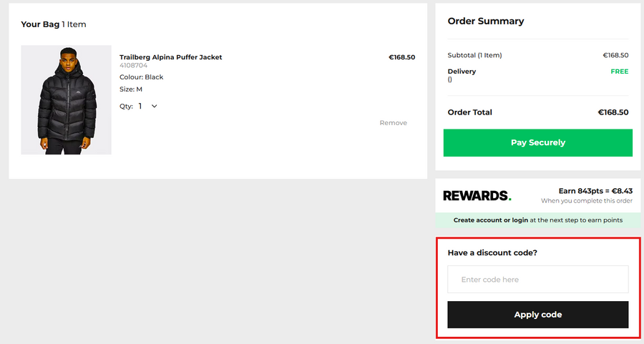Click the Subtotal (1 Item) label
644x344 pixels.
(x=474, y=55)
